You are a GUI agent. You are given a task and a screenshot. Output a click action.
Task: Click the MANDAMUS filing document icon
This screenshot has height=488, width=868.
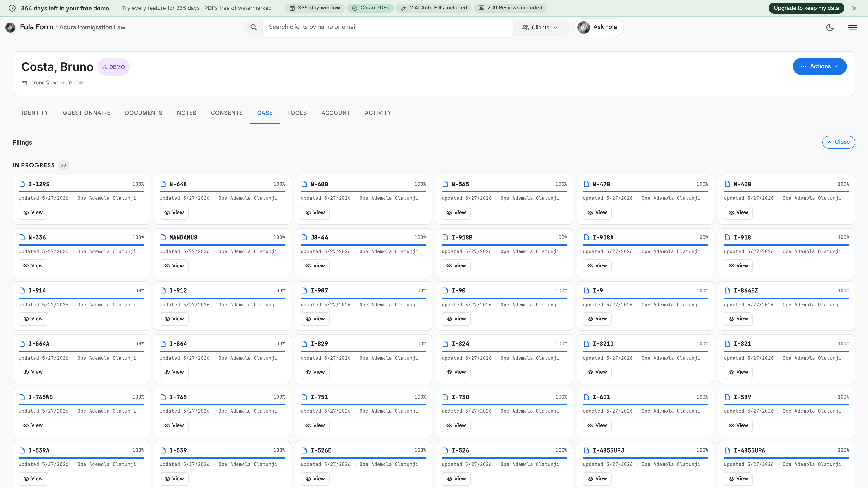click(163, 237)
